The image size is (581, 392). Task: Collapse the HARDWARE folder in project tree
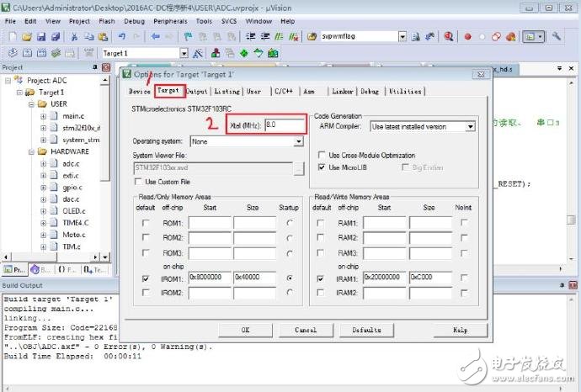click(x=32, y=151)
